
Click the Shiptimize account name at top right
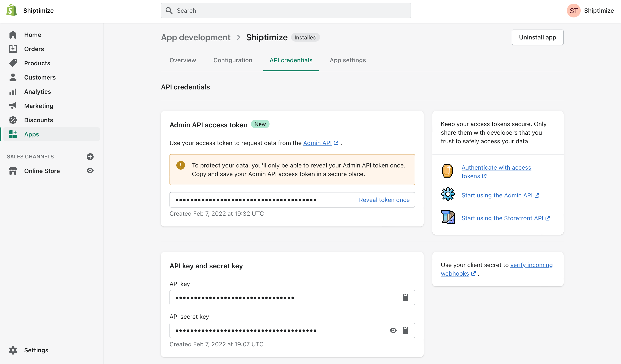(x=599, y=11)
